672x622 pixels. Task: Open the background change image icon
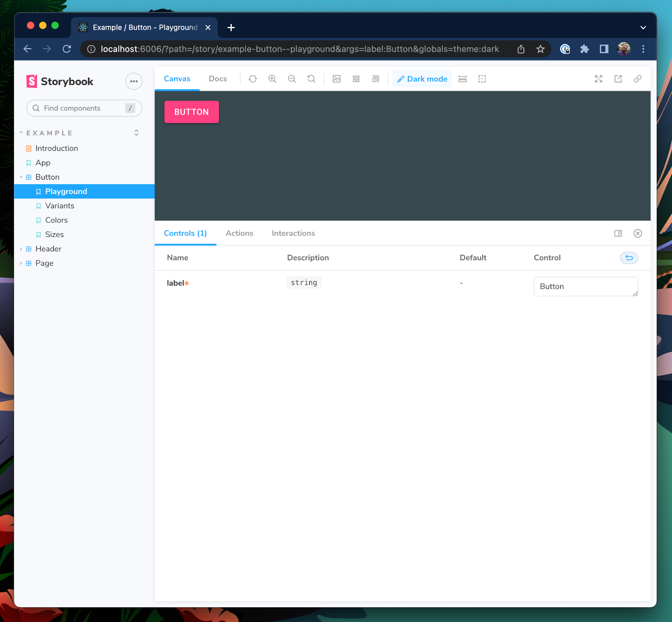point(336,79)
